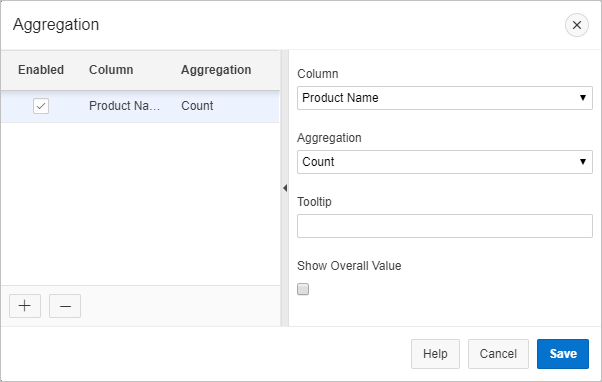The image size is (602, 382).
Task: Click the Column dropdown arrow
Action: pyautogui.click(x=583, y=98)
